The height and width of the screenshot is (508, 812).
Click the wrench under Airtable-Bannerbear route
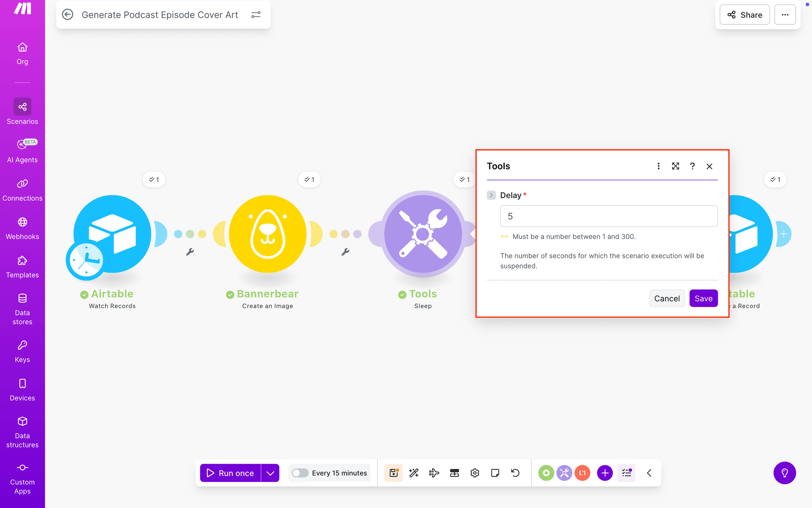[190, 252]
